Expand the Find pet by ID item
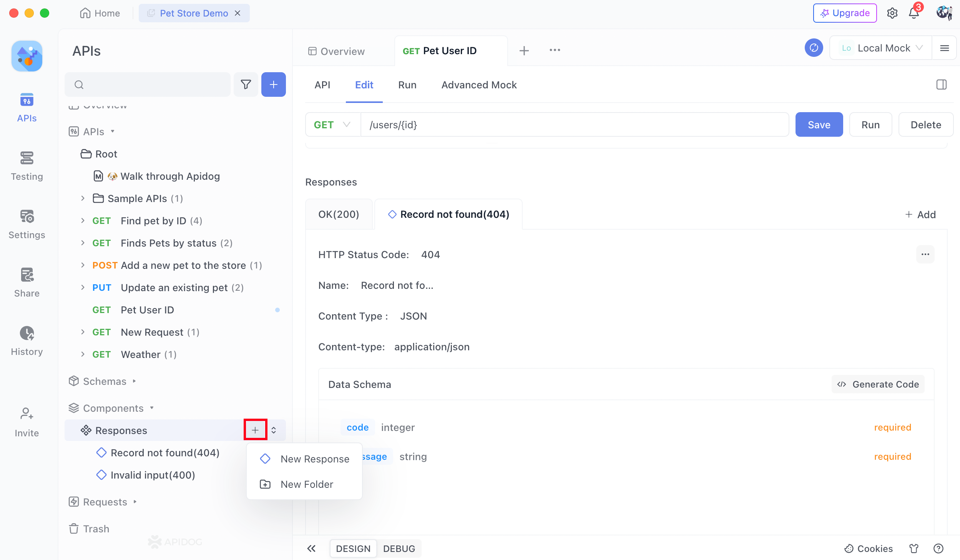Viewport: 960px width, 560px height. [83, 220]
